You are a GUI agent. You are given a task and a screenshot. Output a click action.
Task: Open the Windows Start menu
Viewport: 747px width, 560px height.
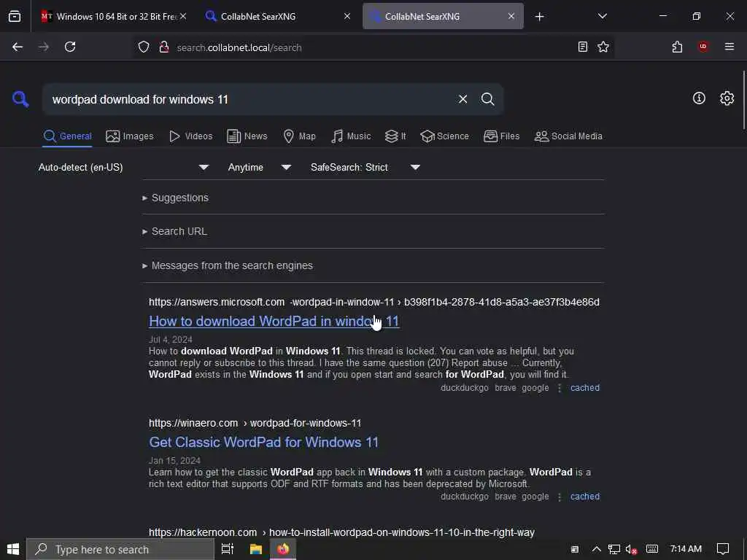(13, 549)
